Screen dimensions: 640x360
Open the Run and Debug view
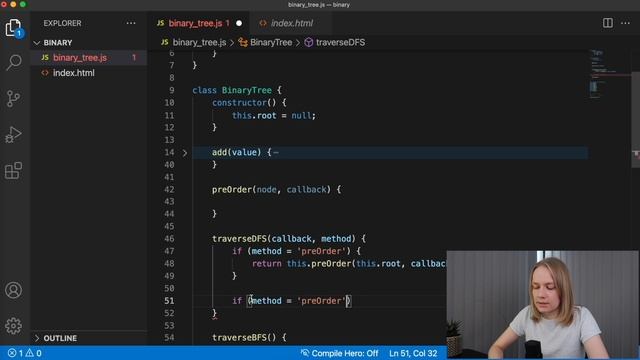point(13,134)
